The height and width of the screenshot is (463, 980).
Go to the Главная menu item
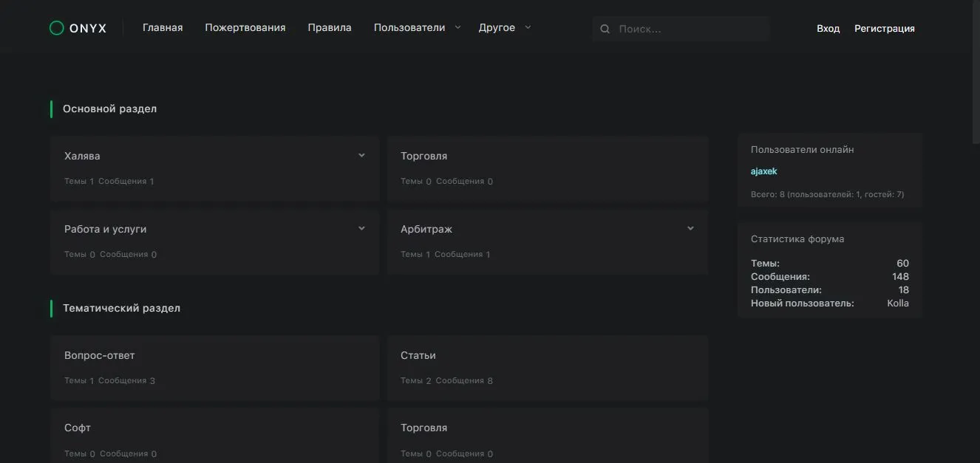pos(163,28)
